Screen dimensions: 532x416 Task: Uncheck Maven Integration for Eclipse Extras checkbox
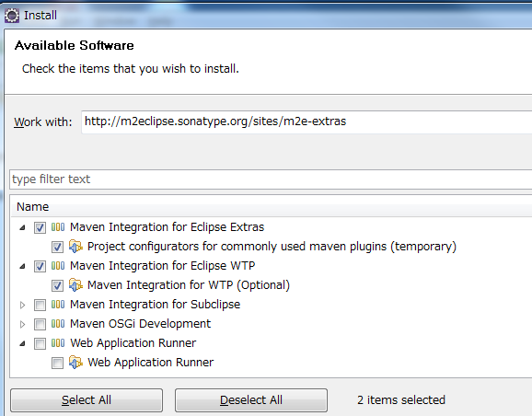coord(40,227)
